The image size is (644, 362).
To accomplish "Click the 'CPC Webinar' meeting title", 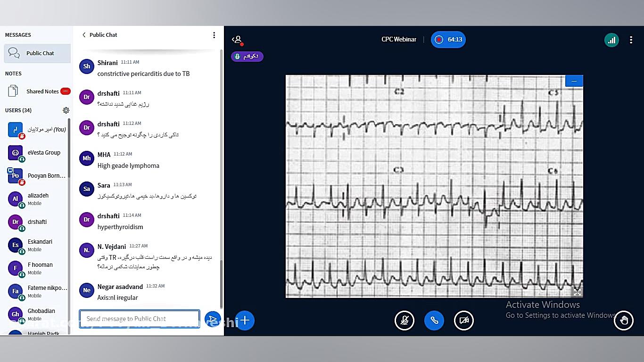I will pos(399,40).
